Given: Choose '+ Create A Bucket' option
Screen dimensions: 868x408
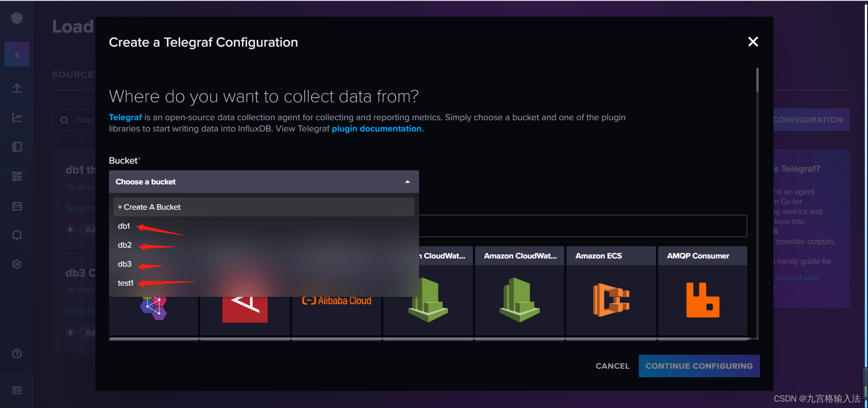Looking at the screenshot, I should coord(264,207).
